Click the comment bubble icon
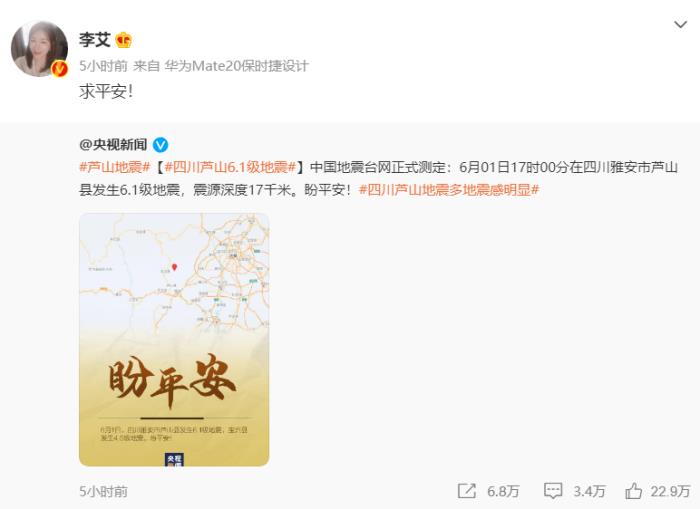The height and width of the screenshot is (509, 700). click(x=553, y=491)
